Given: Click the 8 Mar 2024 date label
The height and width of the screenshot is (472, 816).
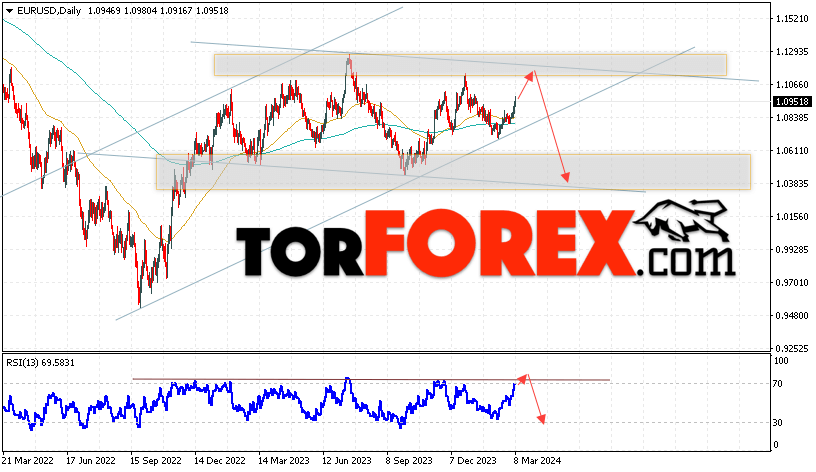Looking at the screenshot, I should tap(538, 461).
